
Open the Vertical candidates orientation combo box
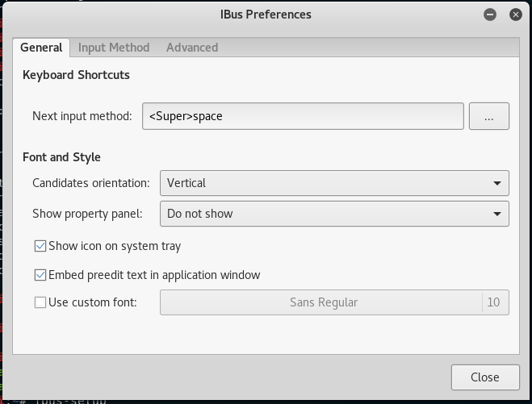pos(334,183)
